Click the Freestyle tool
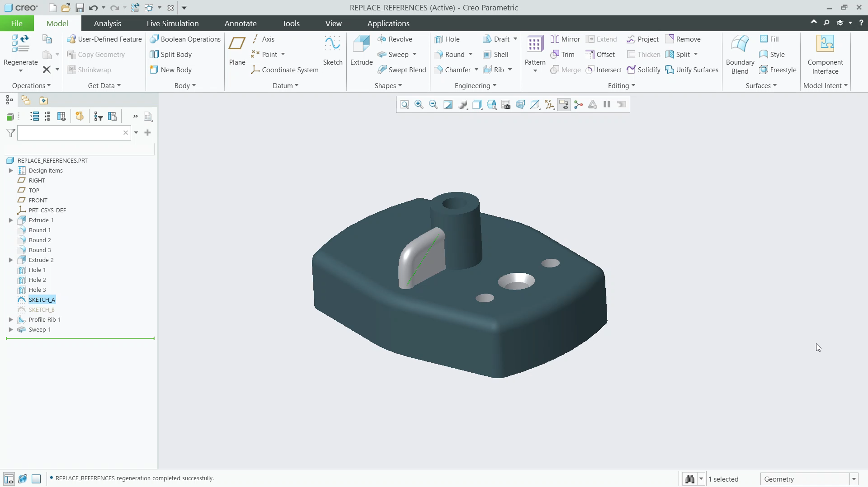The image size is (868, 487). [778, 70]
